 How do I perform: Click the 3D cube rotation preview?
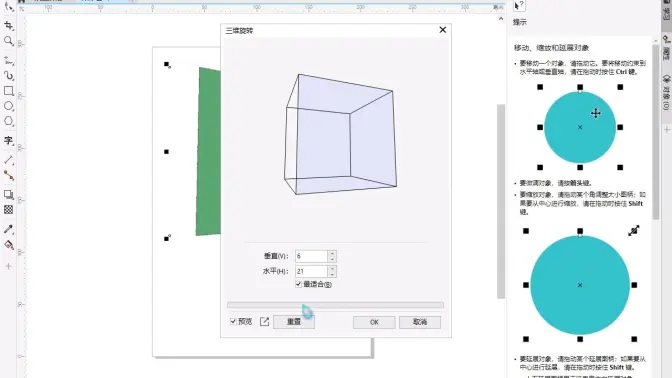coord(341,134)
